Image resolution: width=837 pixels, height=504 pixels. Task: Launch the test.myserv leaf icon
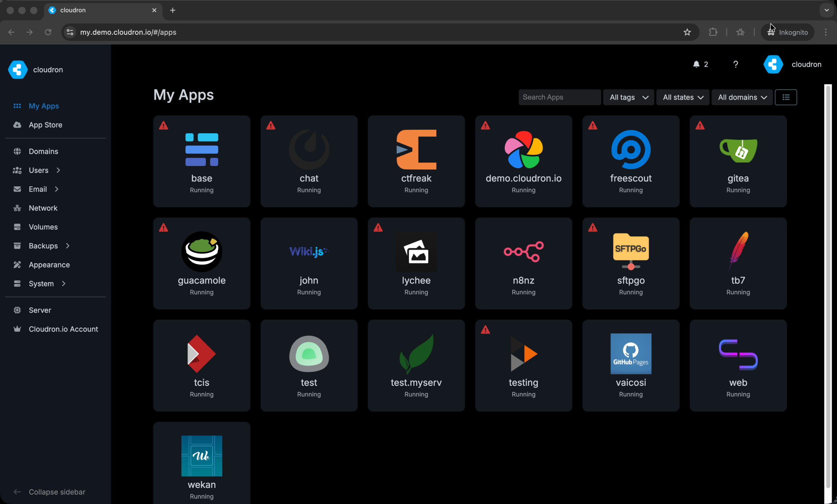tap(416, 354)
